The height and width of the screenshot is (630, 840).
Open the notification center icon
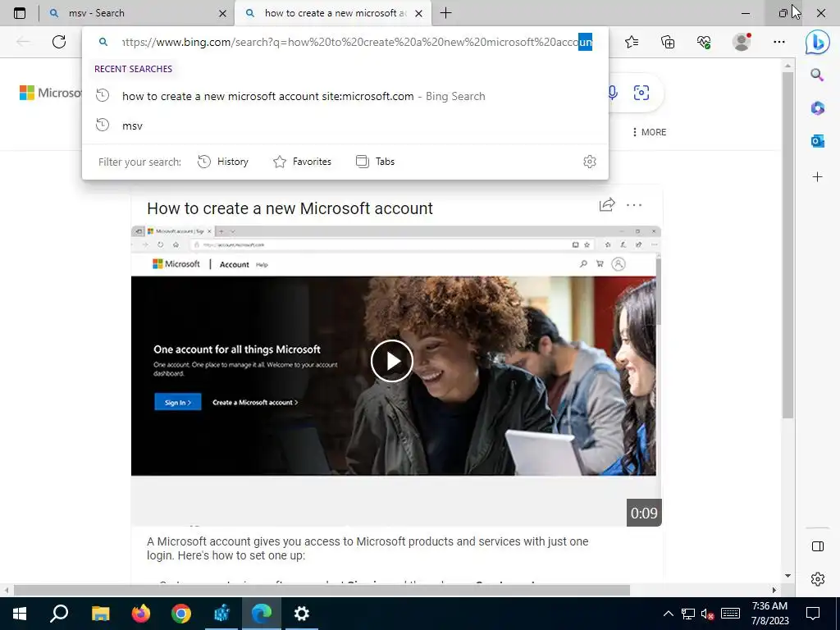click(813, 614)
